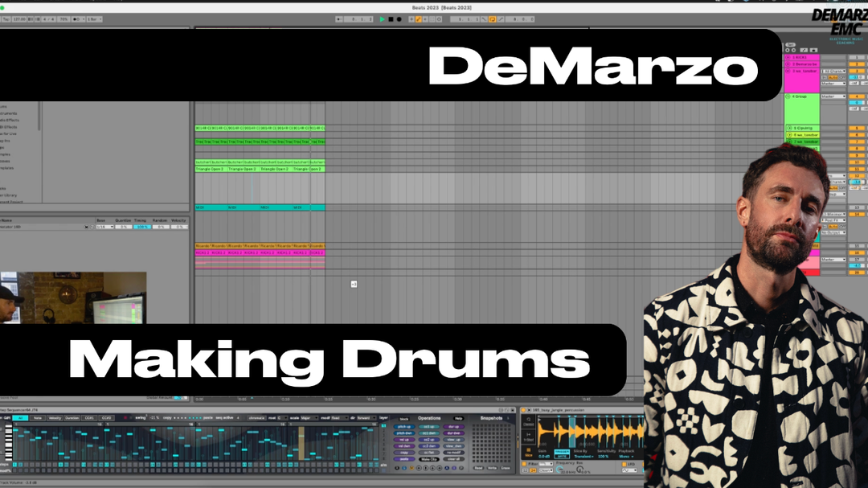Open the Master output dropdown for 4 Group

(x=833, y=96)
